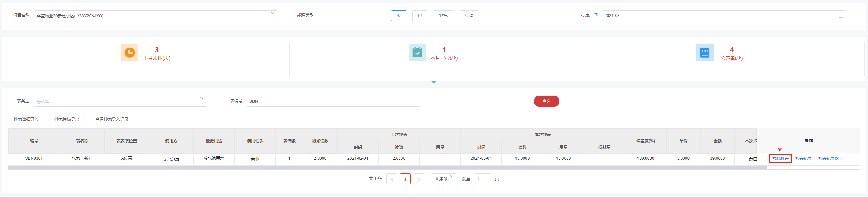
Task: Click the orange clock unread-meters icon
Action: 129,53
